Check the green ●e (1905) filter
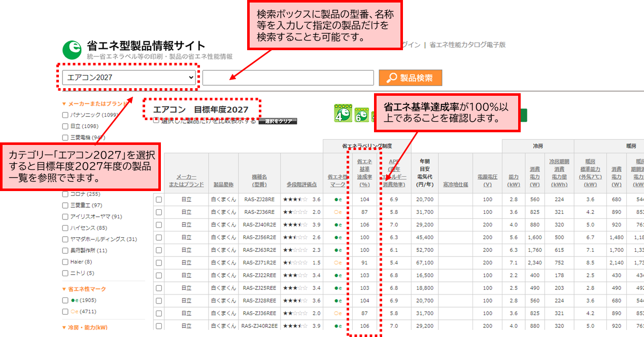 click(x=65, y=301)
